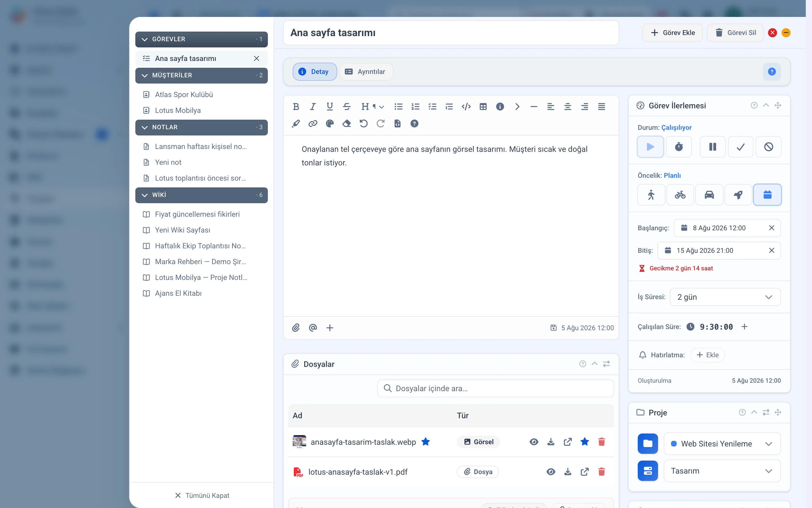Viewport: 812px width, 508px height.
Task: Collapse the MÜŞTERİLER section
Action: (201, 76)
